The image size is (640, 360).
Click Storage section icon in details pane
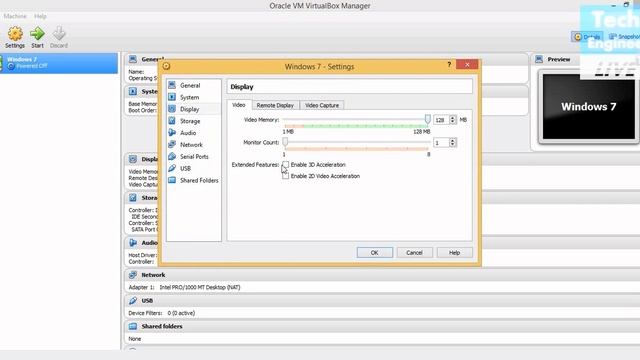(133, 198)
